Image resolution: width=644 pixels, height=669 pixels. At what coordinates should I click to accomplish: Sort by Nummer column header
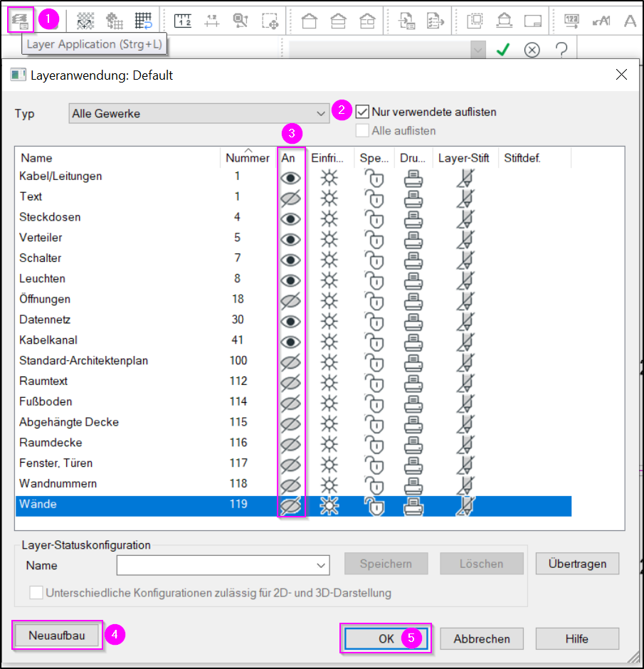click(248, 158)
